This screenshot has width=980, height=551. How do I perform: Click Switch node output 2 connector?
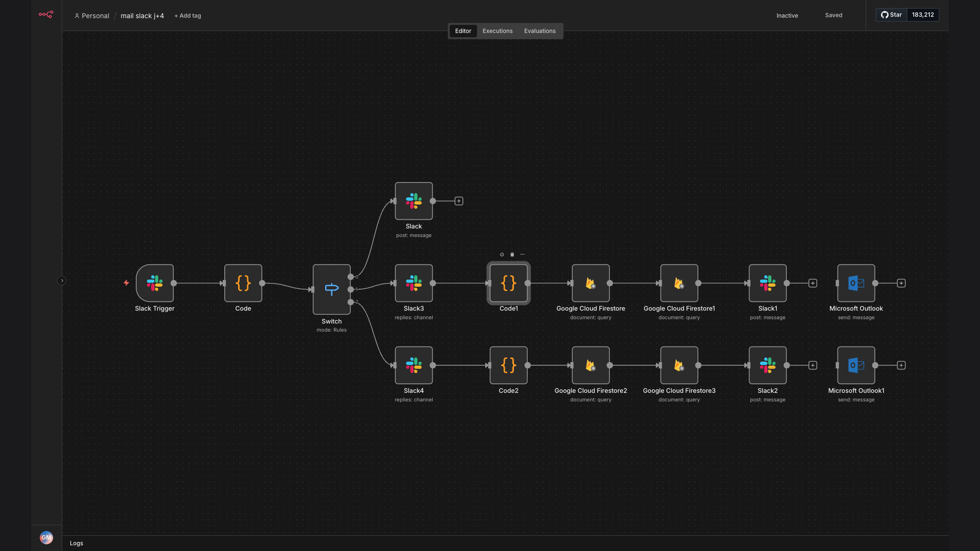click(x=351, y=302)
